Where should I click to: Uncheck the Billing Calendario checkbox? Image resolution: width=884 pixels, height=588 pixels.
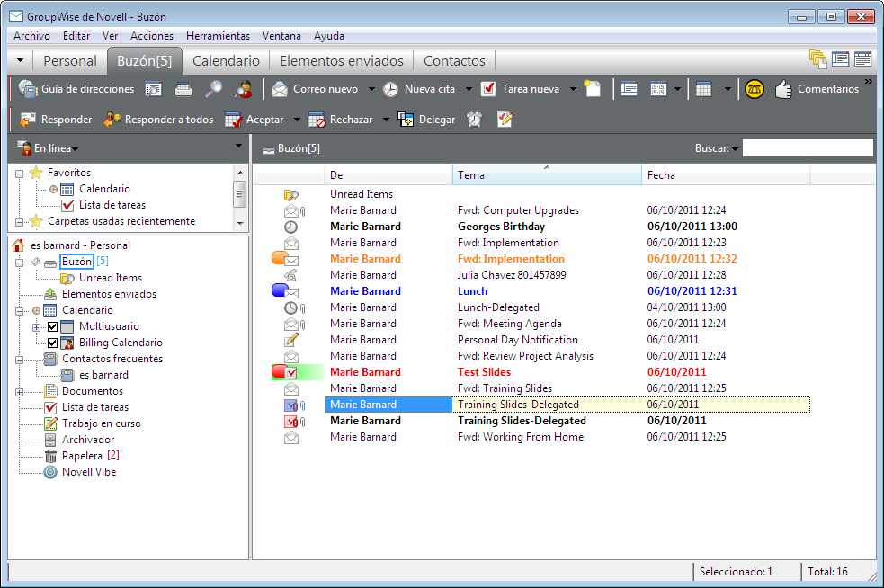point(52,343)
